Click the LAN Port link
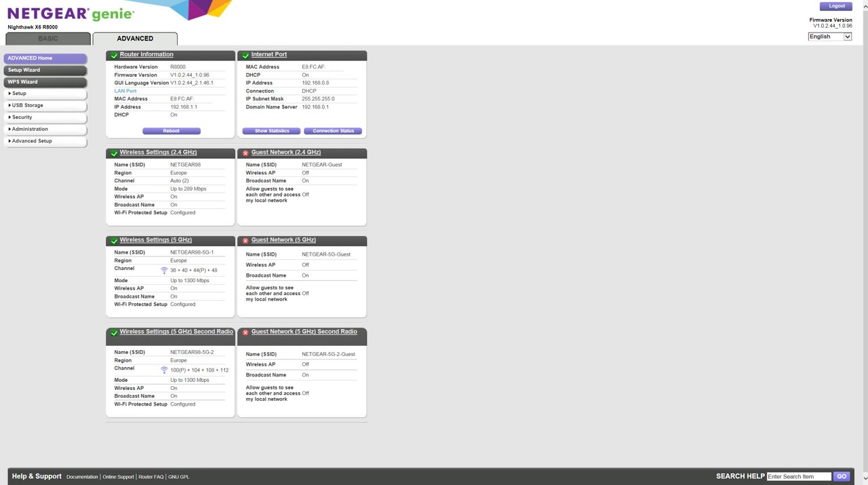Viewport: 868px width, 485px height. (x=125, y=91)
